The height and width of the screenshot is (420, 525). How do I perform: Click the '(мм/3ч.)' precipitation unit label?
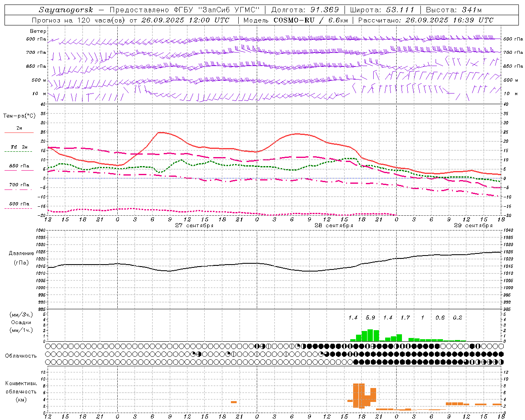click(21, 315)
